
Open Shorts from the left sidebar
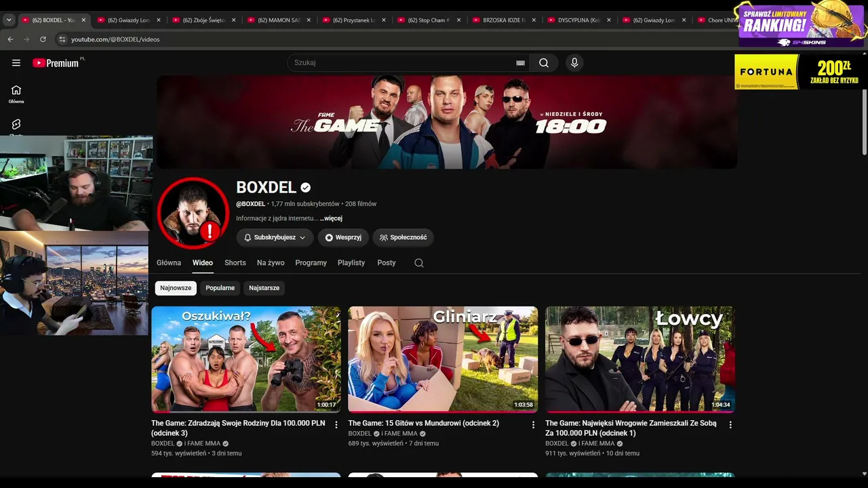(16, 126)
